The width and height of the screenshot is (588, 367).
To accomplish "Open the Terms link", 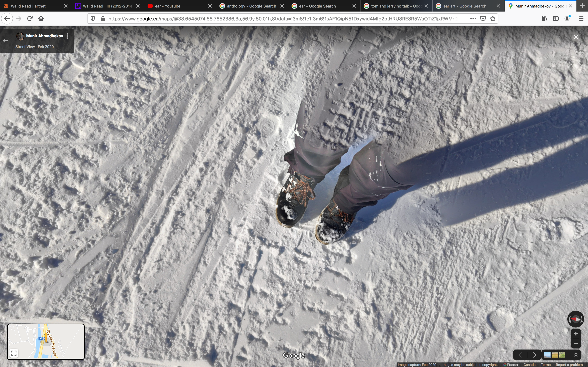I will [x=545, y=365].
